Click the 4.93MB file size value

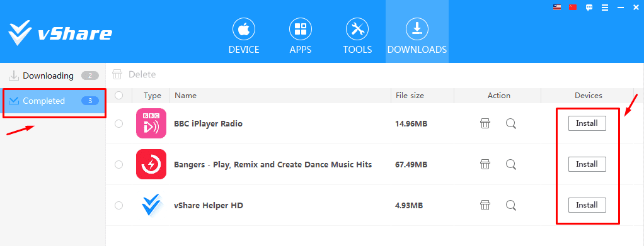pyautogui.click(x=409, y=205)
